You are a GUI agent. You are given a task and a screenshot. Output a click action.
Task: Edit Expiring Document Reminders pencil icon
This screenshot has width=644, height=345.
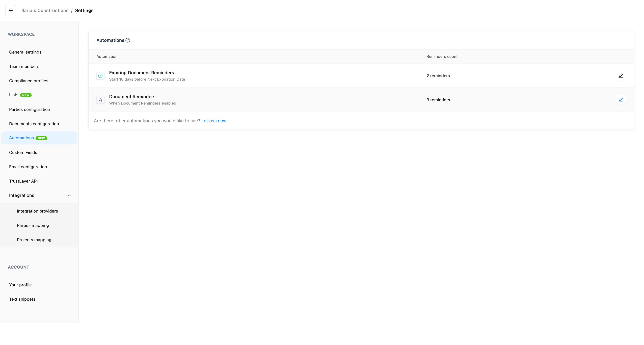621,76
